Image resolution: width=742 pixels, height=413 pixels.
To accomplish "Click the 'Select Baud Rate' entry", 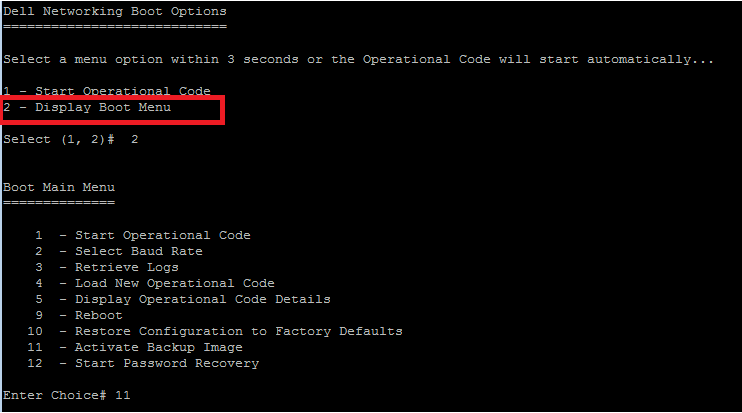I will click(139, 251).
